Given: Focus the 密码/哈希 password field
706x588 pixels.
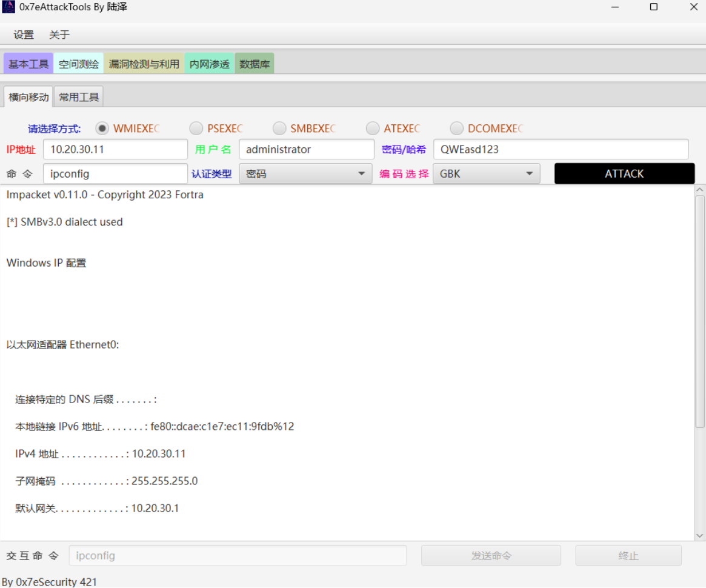Looking at the screenshot, I should pyautogui.click(x=561, y=150).
